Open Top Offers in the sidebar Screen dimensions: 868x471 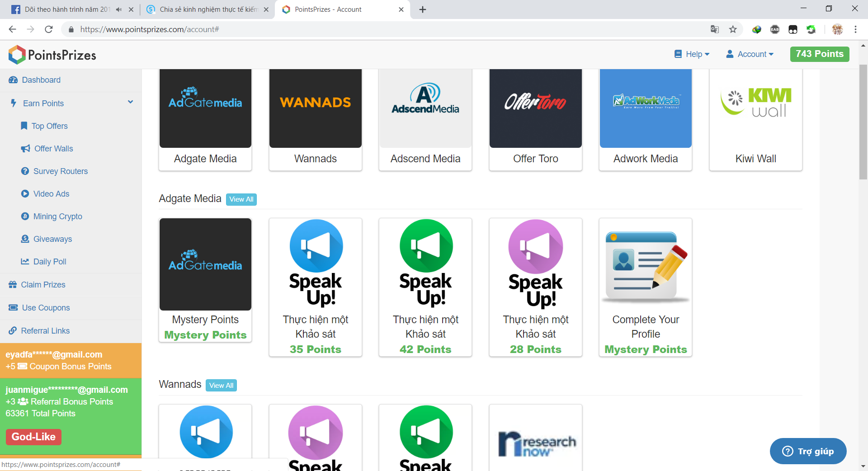point(50,126)
